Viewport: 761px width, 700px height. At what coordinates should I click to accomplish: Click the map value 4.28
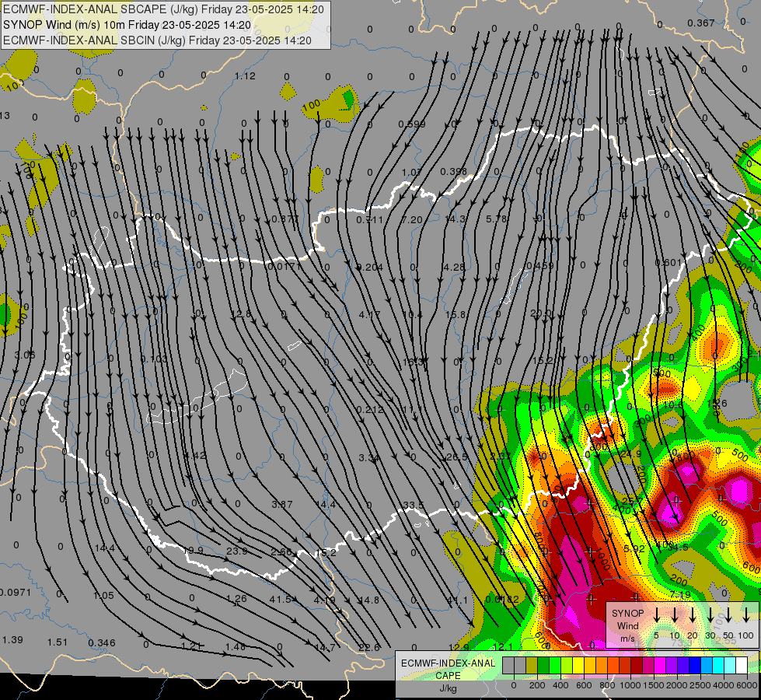click(454, 268)
